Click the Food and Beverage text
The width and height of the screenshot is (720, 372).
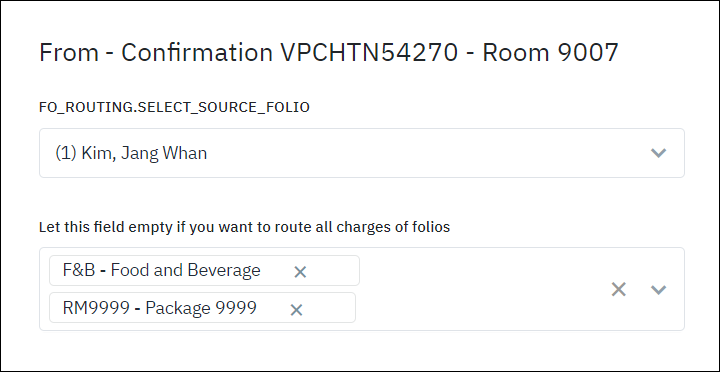tap(186, 270)
